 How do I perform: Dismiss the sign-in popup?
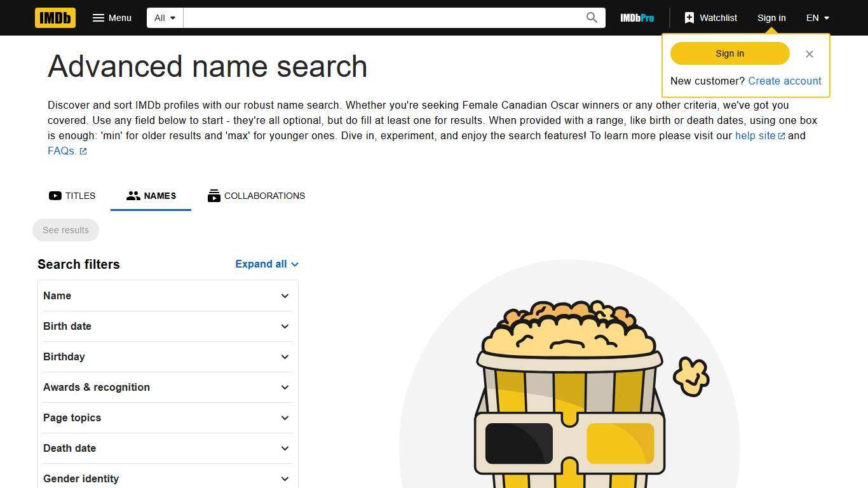click(809, 54)
